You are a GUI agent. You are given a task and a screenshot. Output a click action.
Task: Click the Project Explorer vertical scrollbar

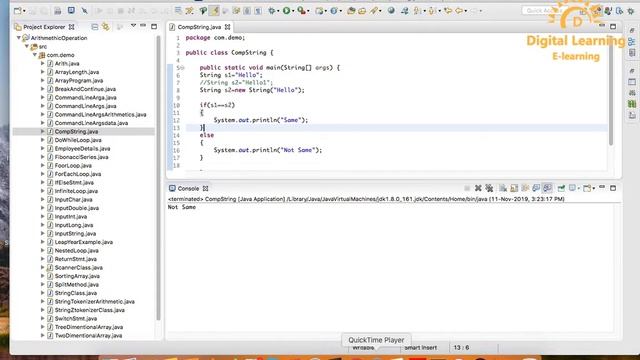(x=158, y=178)
